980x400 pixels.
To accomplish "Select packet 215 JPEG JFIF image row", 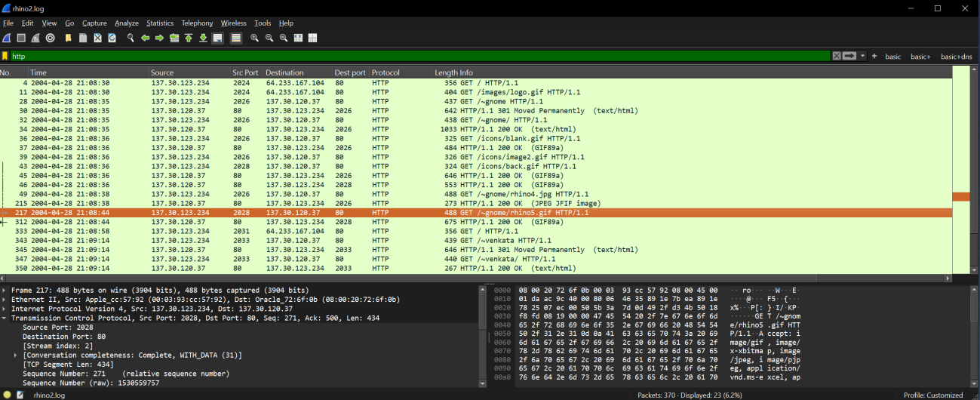I will pyautogui.click(x=475, y=204).
